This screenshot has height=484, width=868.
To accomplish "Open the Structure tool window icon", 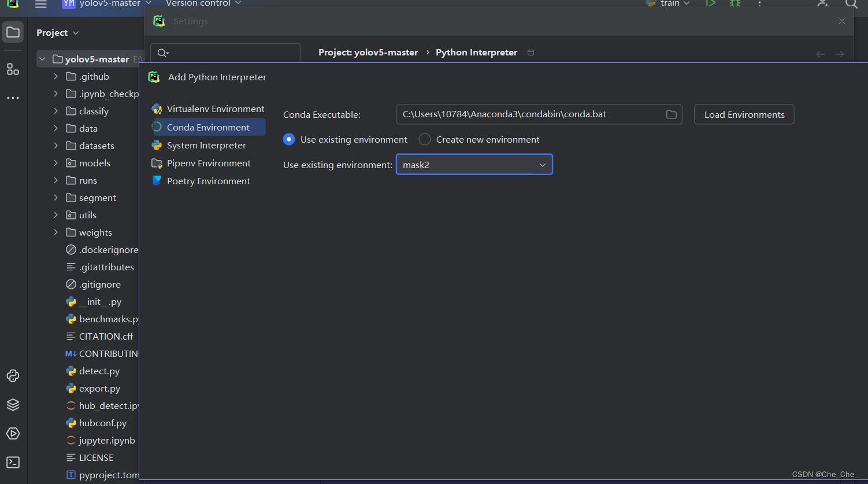I will [x=13, y=70].
